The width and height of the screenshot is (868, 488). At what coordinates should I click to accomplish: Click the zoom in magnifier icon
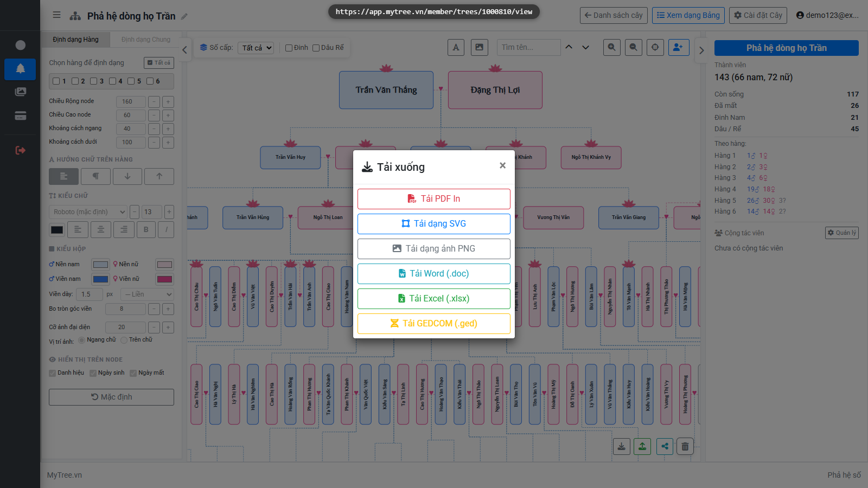tap(612, 47)
